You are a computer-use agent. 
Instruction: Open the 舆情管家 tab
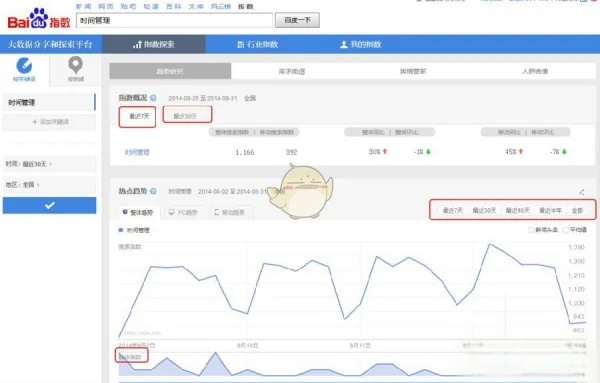(413, 71)
